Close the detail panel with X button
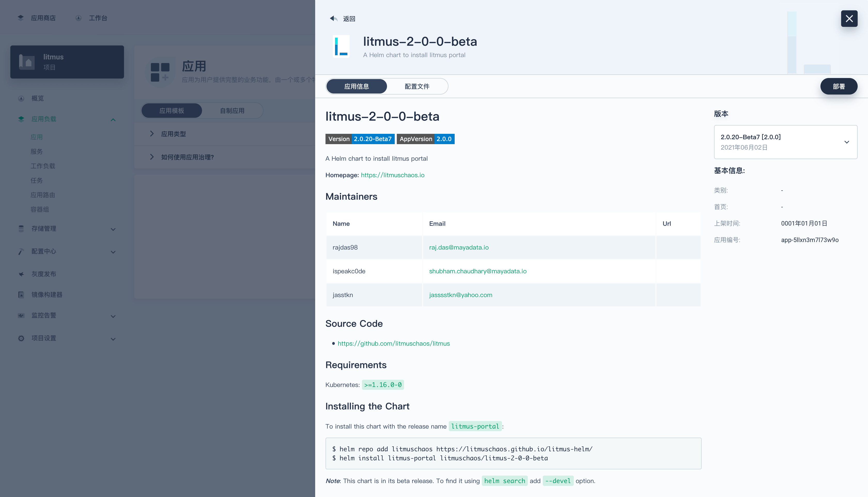The image size is (868, 497). pyautogui.click(x=849, y=18)
